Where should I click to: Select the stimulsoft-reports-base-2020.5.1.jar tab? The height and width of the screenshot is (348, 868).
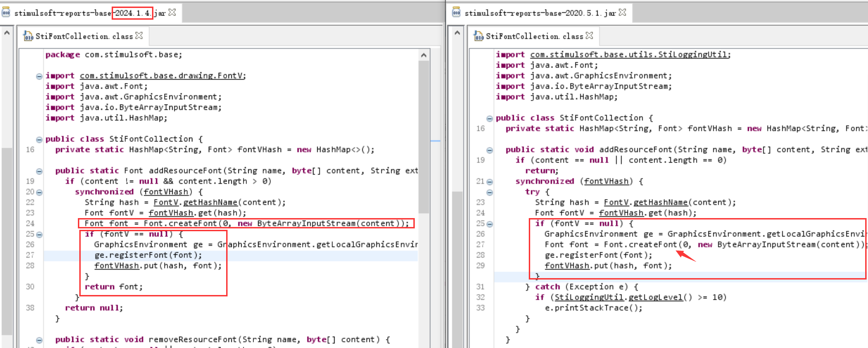tap(540, 13)
